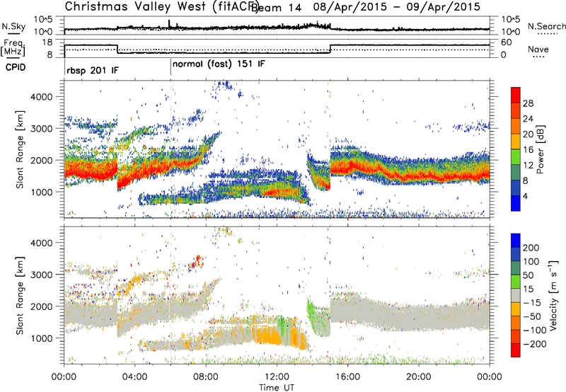
Task: Click the '-200' label on Velocity color bar
Action: point(535,344)
